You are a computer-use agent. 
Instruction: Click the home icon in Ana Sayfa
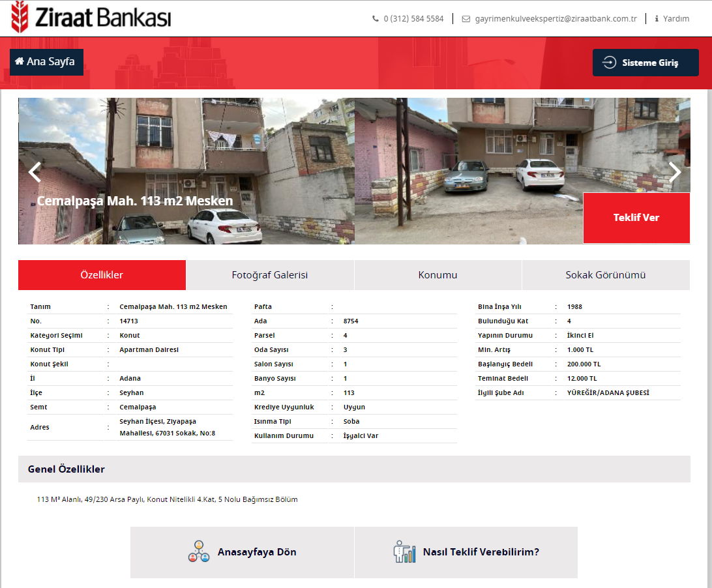point(19,61)
